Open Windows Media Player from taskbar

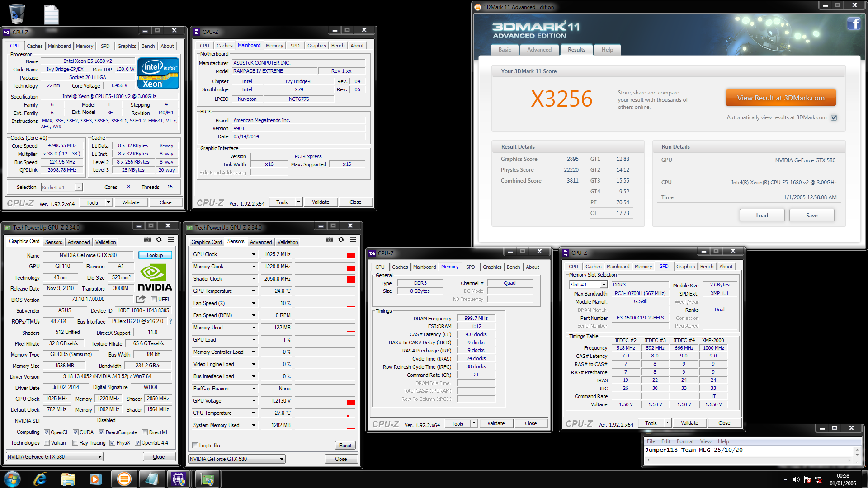(95, 479)
